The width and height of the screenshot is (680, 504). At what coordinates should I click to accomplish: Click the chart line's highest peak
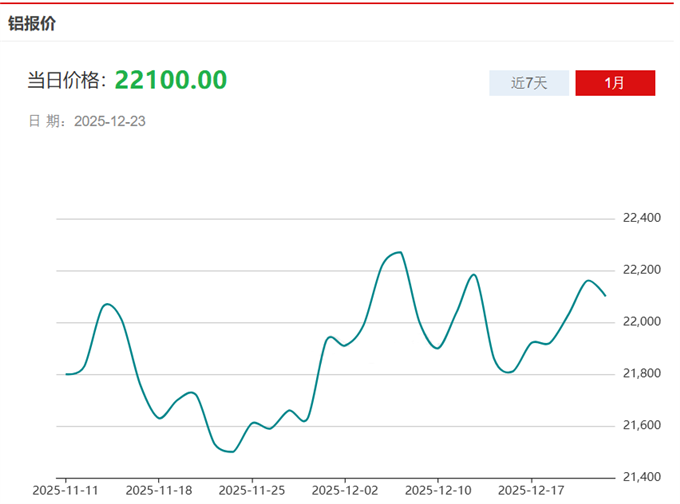coord(400,252)
